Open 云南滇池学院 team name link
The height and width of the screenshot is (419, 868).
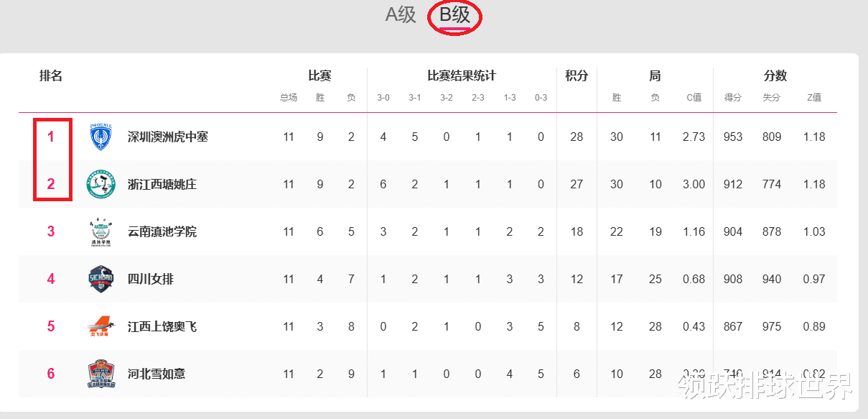coord(162,231)
